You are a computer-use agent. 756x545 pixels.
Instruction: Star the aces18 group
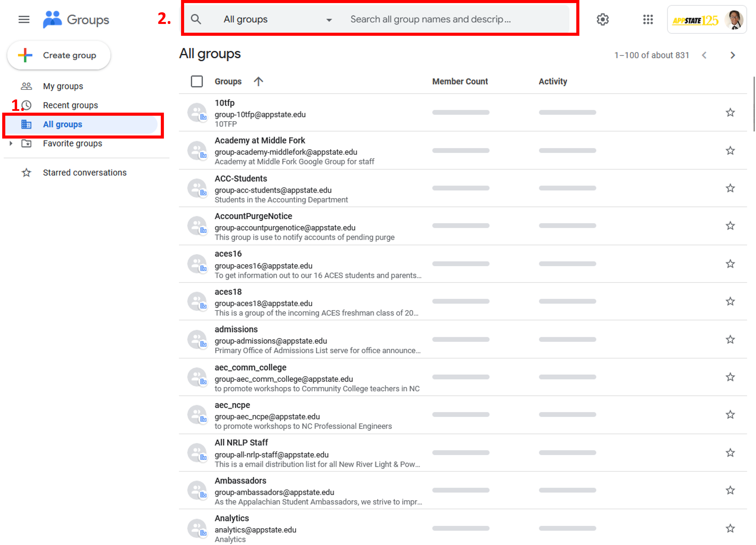tap(730, 301)
